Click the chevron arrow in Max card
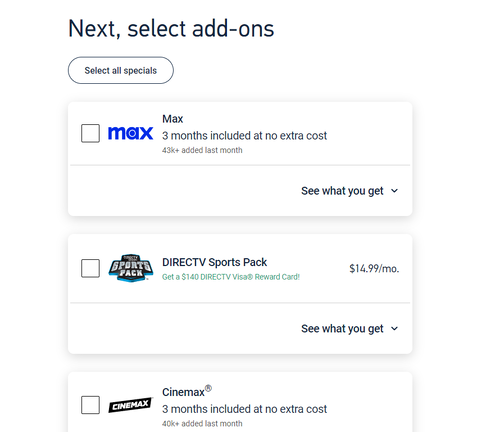 (394, 191)
